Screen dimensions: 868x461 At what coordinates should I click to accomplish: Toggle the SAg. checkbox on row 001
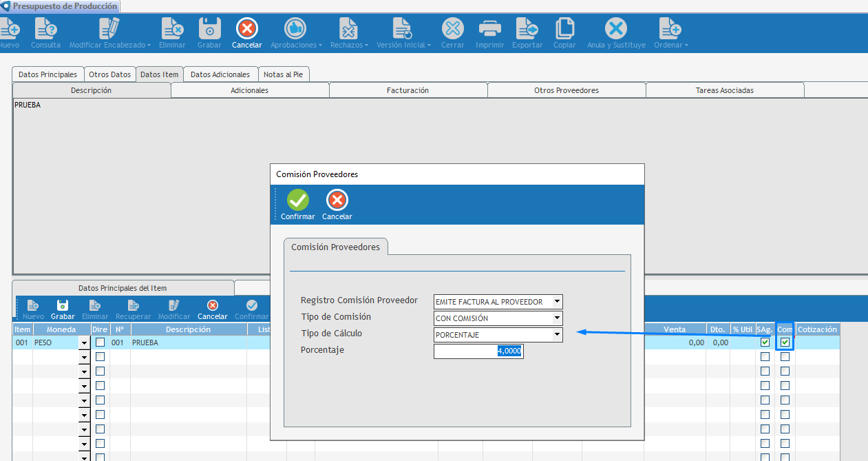click(x=765, y=342)
